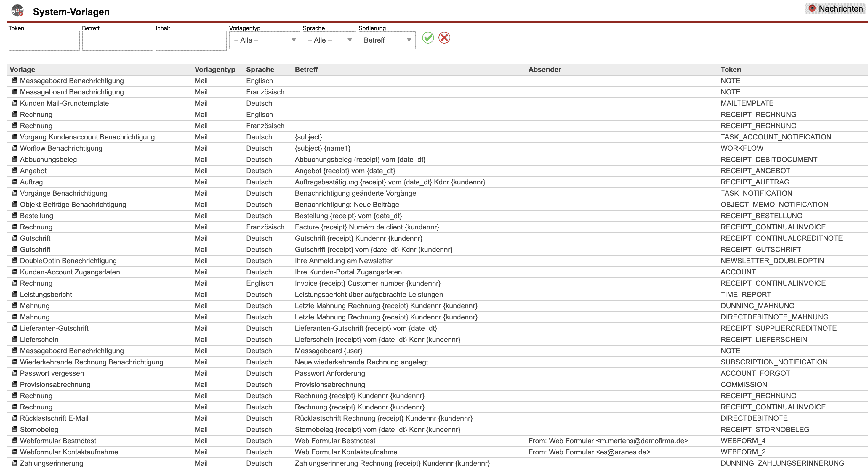Click the document icon beside Abbuchungsbeleg
Viewport: 868px width, 469px height.
(15, 159)
